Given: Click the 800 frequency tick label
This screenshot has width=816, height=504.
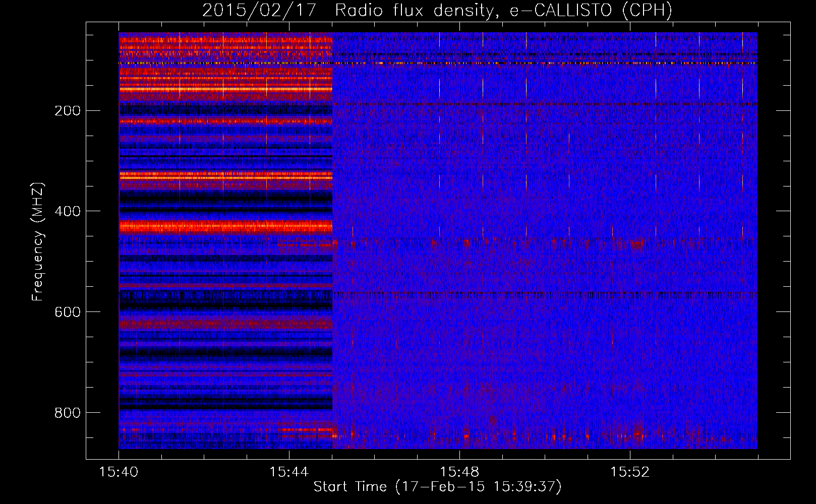Looking at the screenshot, I should (68, 413).
